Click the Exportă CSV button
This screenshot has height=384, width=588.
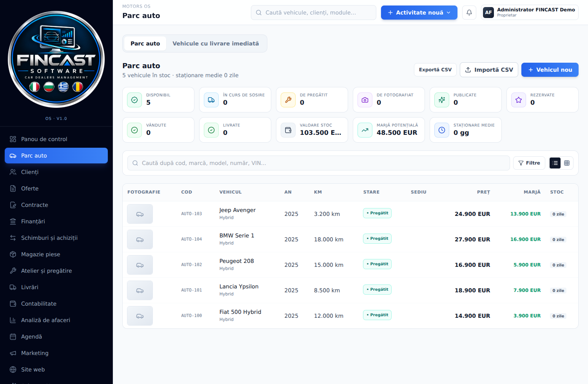point(435,70)
